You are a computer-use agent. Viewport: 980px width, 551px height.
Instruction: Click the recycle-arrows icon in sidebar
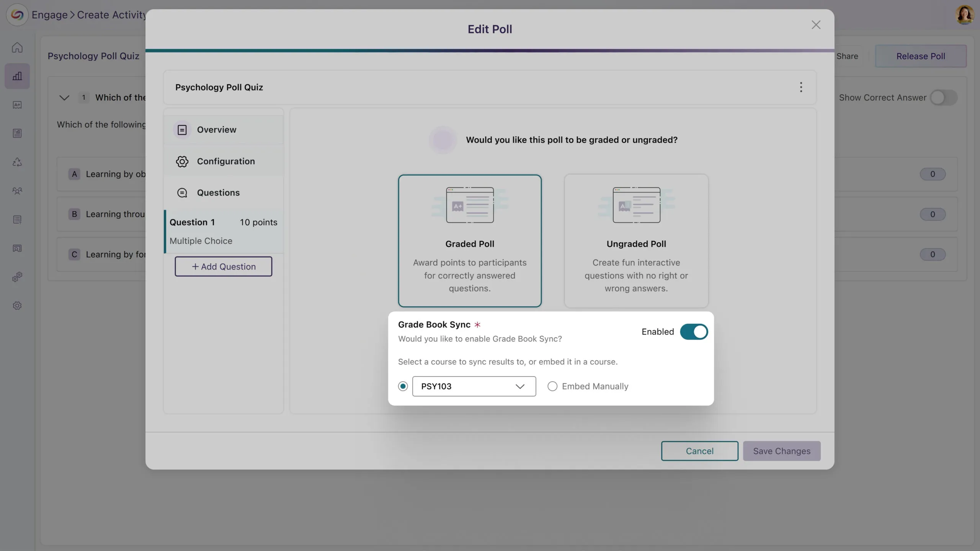(17, 162)
